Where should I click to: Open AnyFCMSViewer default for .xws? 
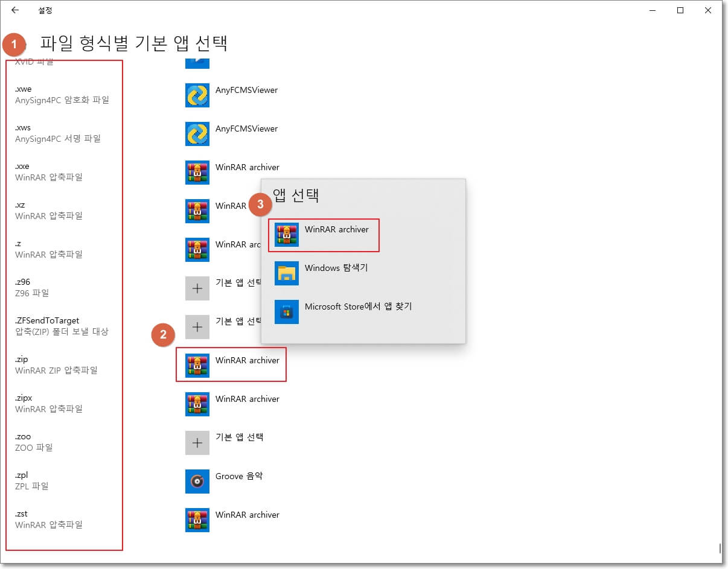(246, 129)
